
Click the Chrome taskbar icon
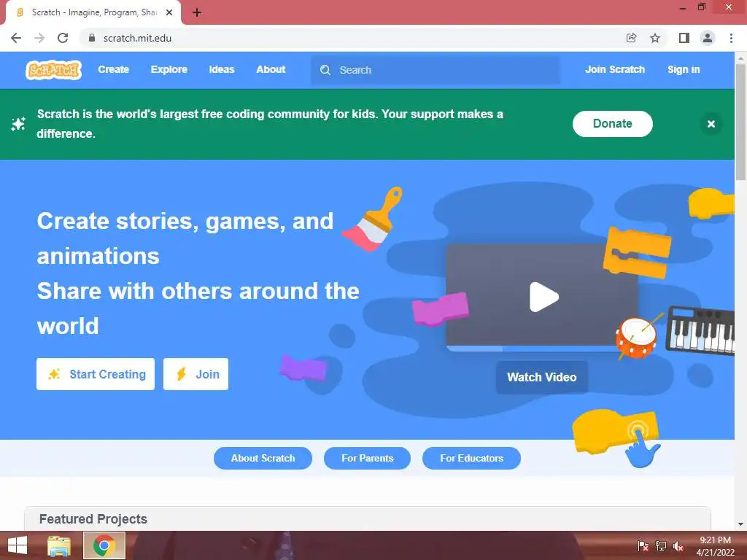tap(104, 545)
